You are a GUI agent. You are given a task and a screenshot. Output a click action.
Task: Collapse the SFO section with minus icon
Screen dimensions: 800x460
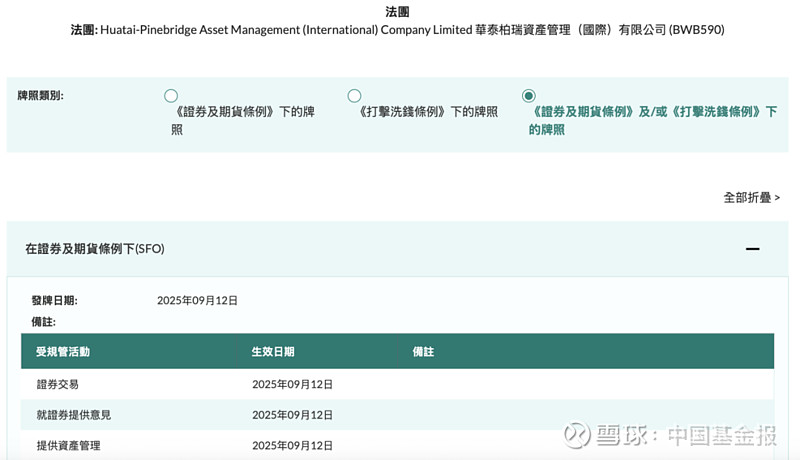pyautogui.click(x=752, y=249)
